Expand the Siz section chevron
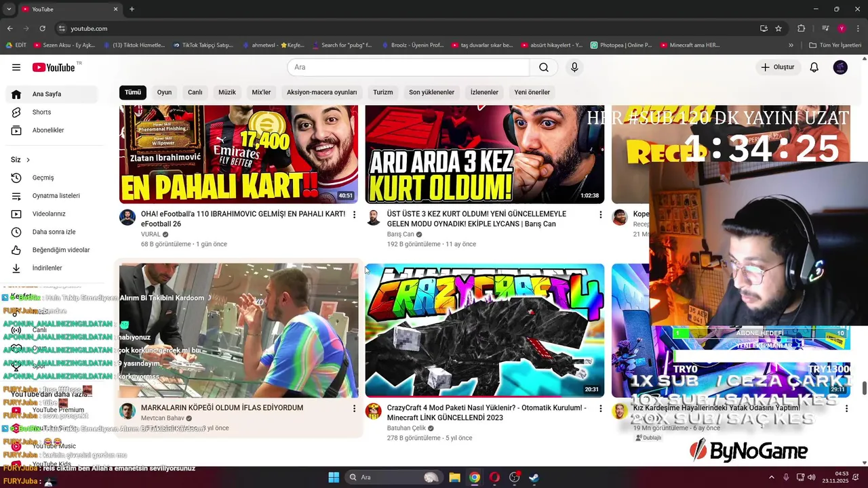Screen dimensions: 868x488 pos(28,160)
